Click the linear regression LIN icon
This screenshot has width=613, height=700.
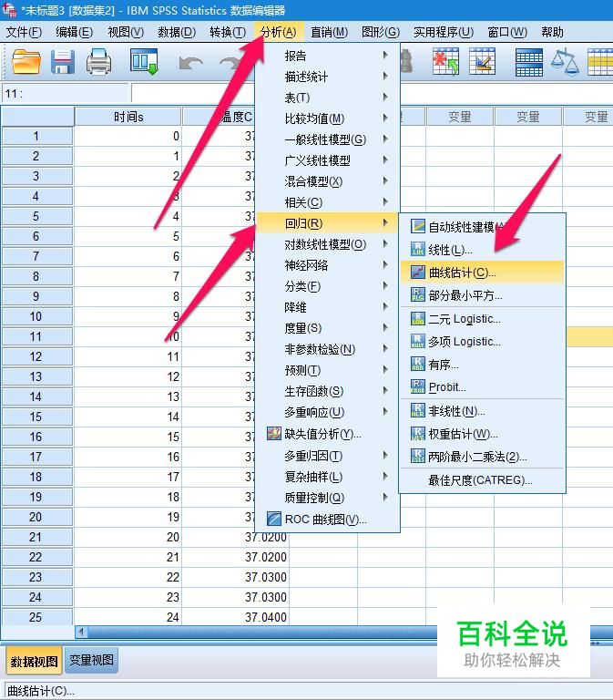(x=417, y=249)
